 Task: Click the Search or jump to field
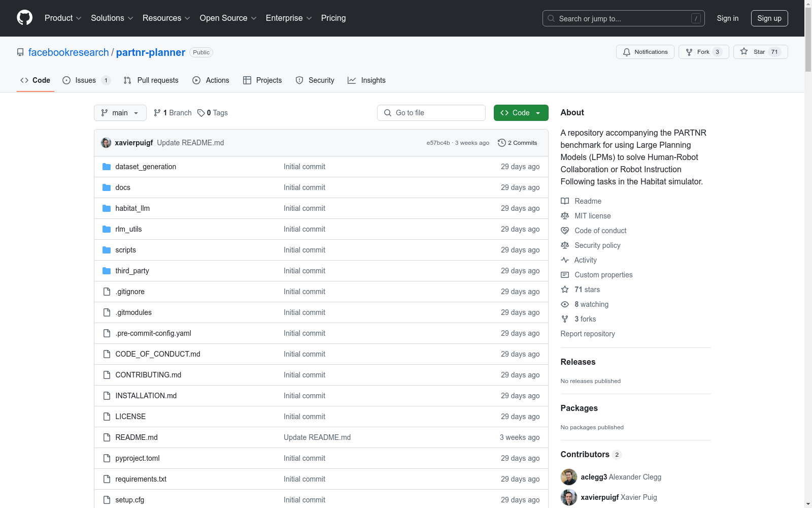[x=624, y=18]
